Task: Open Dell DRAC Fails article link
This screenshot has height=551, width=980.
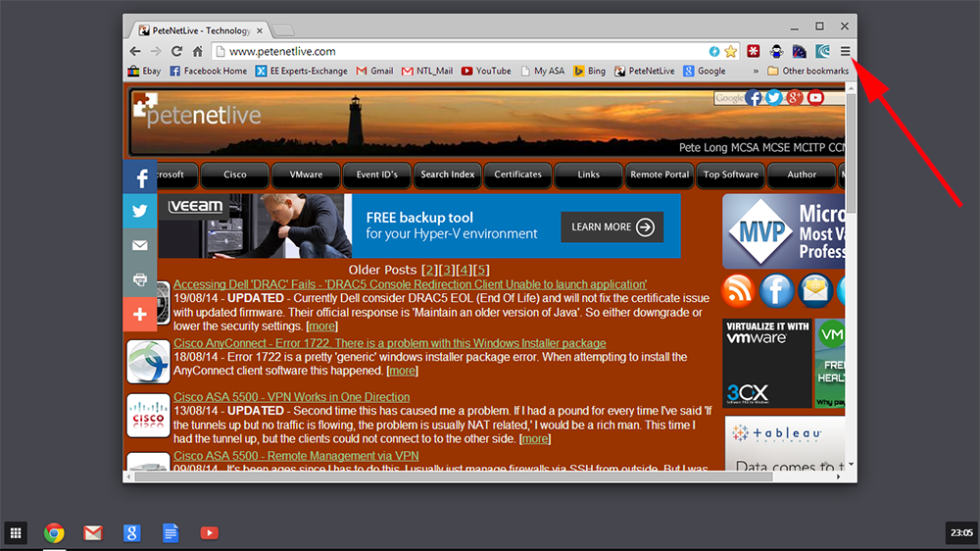Action: (410, 284)
